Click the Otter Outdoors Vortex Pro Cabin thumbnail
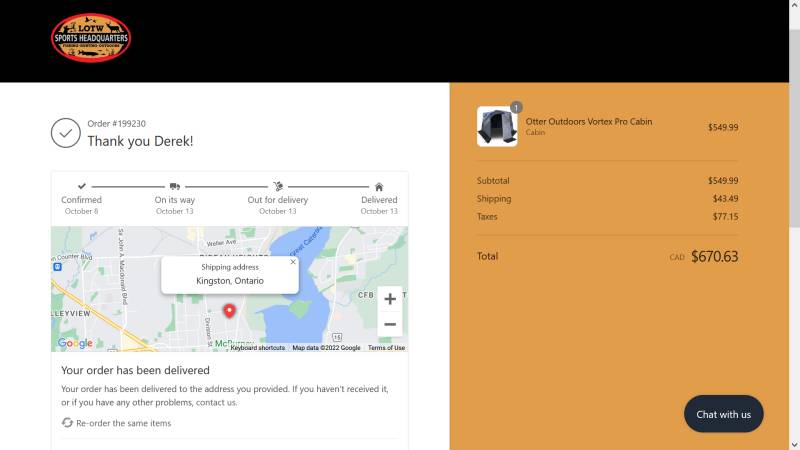 [x=497, y=127]
